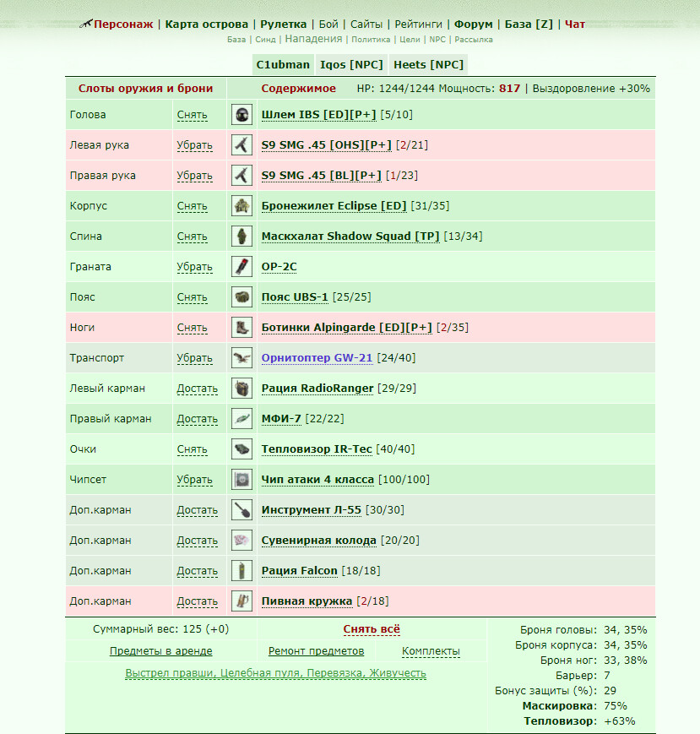Open the Цели submenu link

point(410,40)
